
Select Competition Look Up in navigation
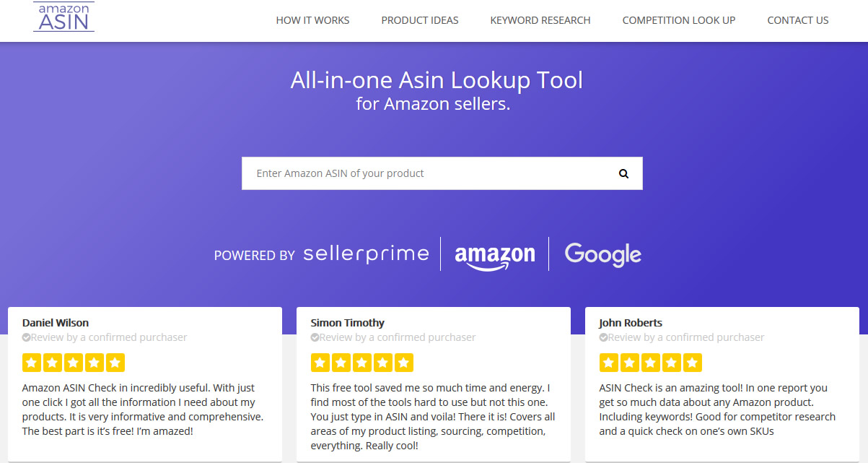(679, 20)
